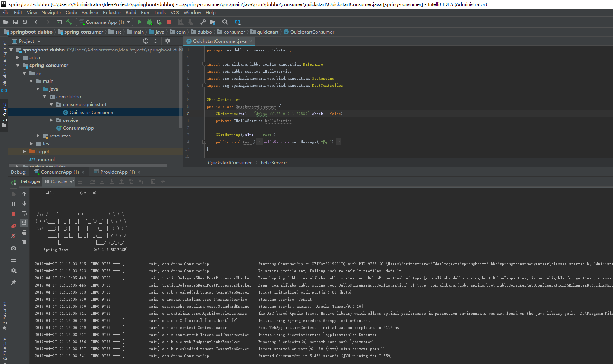The height and width of the screenshot is (364, 613).
Task: Toggle Mute Breakpoints in debug sidebar
Action: pos(13,236)
